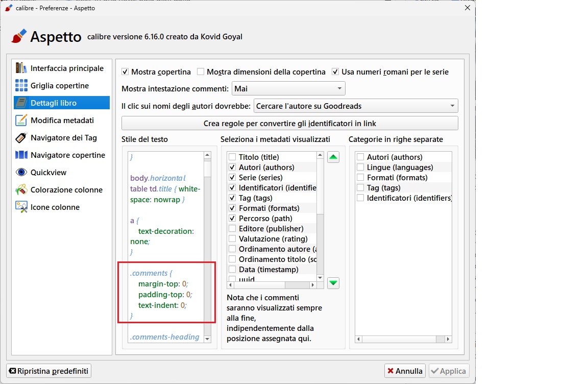588x384 pixels.
Task: Click text style scrollbar down arrow
Action: coord(207,339)
